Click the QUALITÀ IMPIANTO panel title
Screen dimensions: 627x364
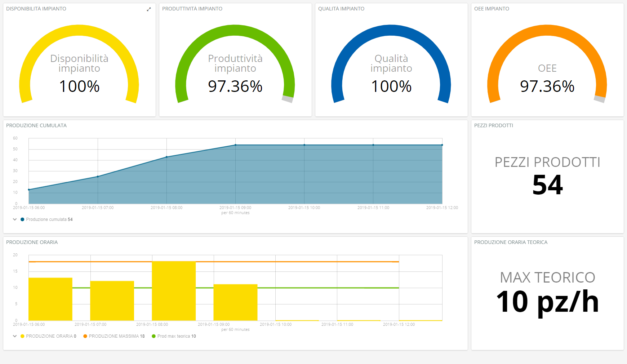coord(341,9)
